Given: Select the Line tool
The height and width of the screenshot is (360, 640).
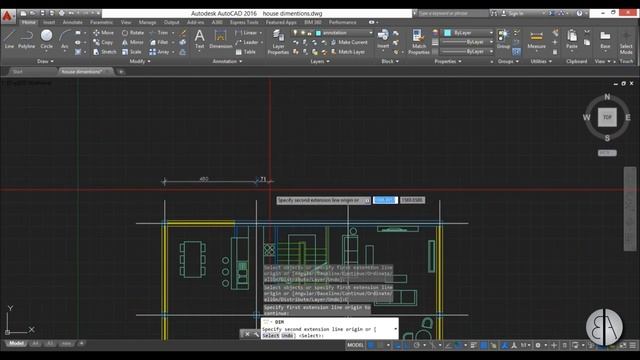Looking at the screenshot, I should pos(9,40).
